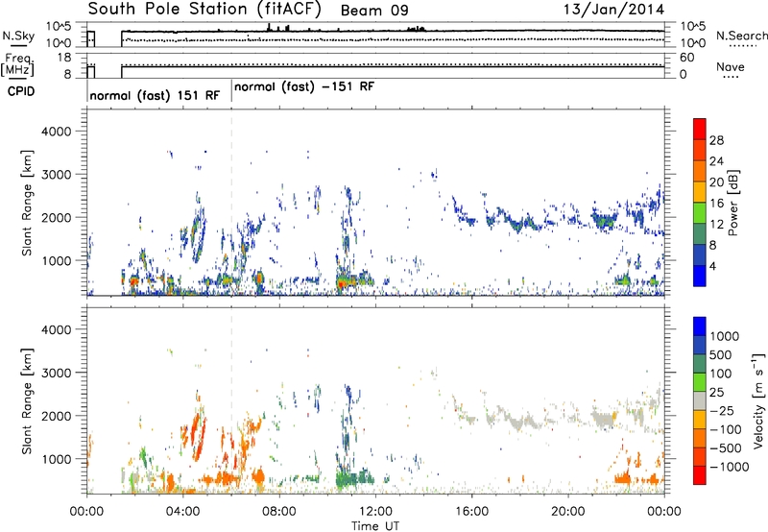Click the 'CPID' row label
This screenshot has width=768, height=532.
pos(21,91)
